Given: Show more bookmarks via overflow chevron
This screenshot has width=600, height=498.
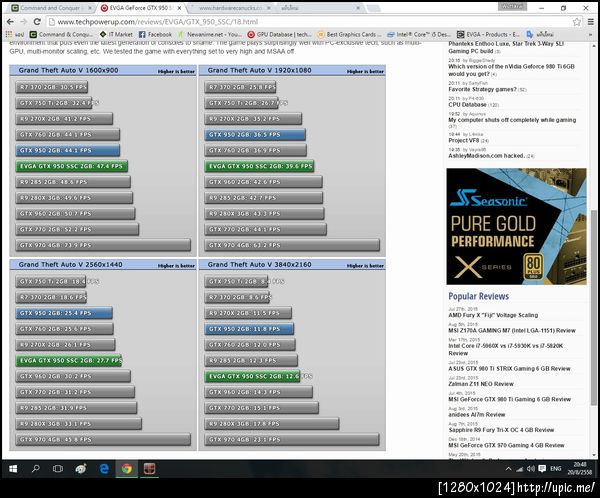Looking at the screenshot, I should (590, 34).
